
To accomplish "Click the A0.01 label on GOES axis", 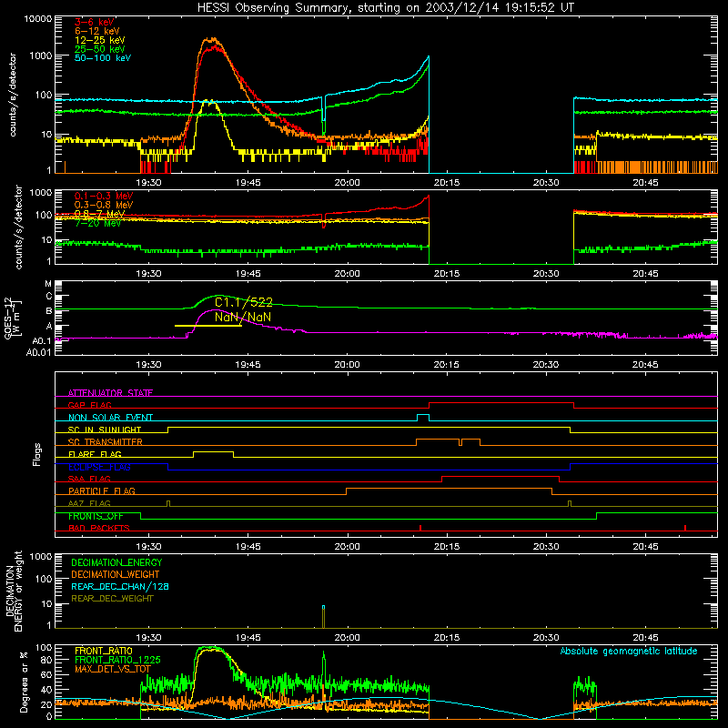I will pyautogui.click(x=38, y=352).
